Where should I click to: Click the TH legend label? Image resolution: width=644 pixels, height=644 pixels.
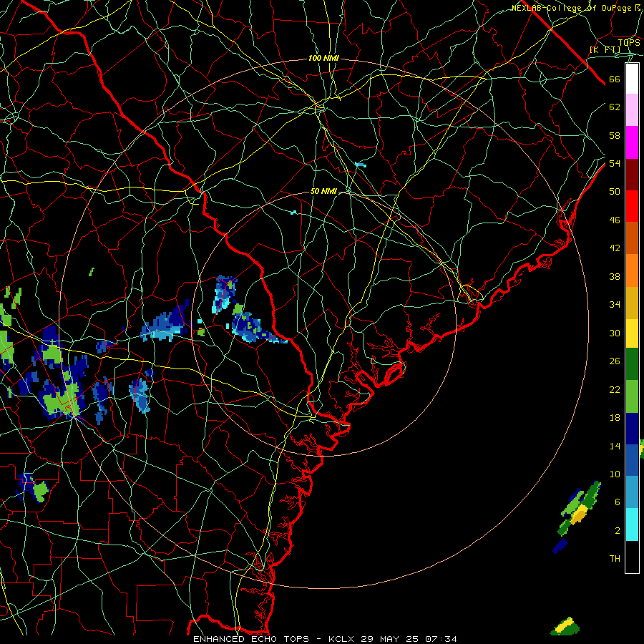tap(615, 559)
